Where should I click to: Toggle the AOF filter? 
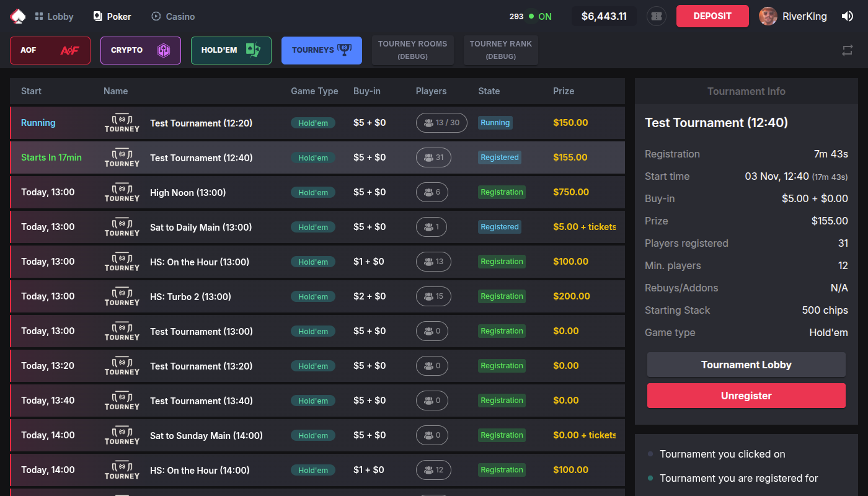[x=50, y=50]
